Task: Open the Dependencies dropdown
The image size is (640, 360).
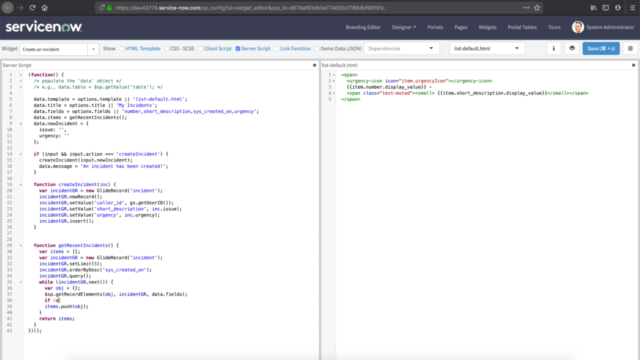Action: pos(402,49)
